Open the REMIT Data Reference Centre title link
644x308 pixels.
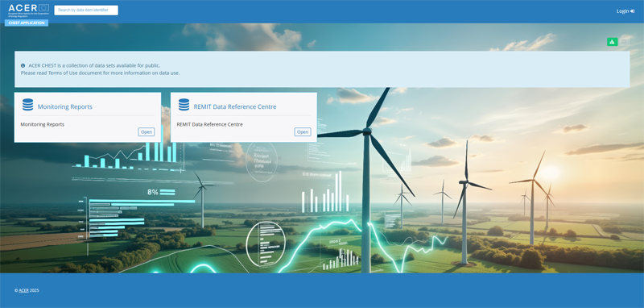pos(235,107)
